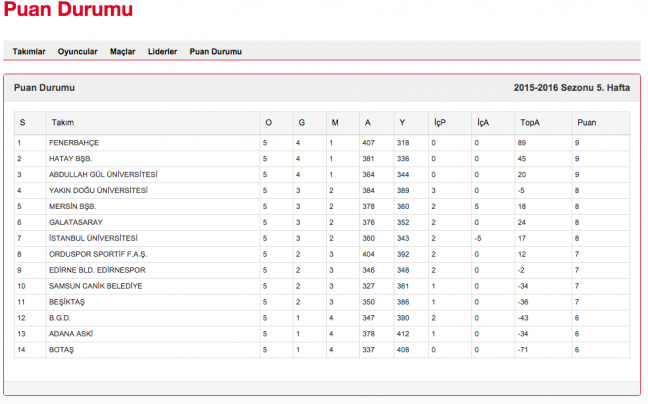Open the FENERBAHÇE team link
The width and height of the screenshot is (648, 404).
74,142
